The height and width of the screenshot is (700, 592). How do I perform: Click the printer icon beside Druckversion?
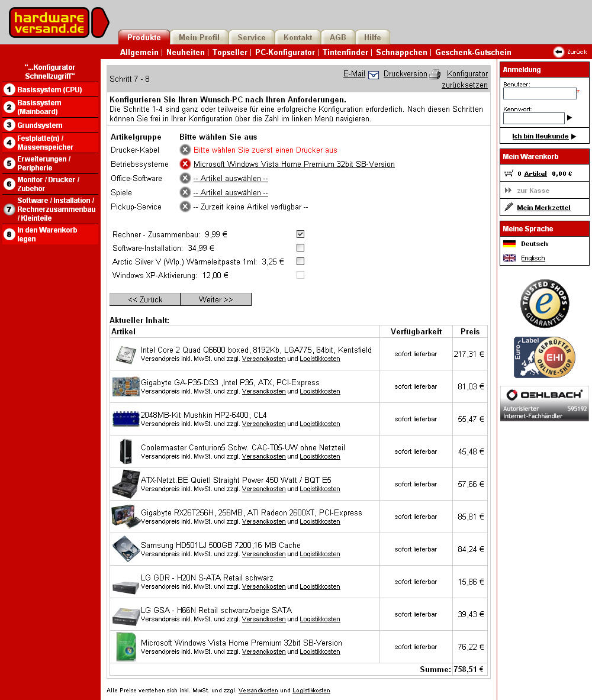[435, 75]
